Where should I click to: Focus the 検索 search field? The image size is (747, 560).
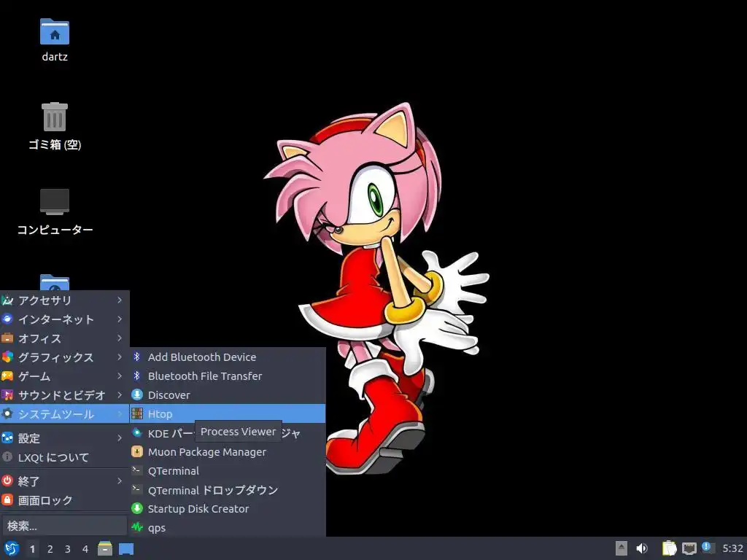point(64,526)
